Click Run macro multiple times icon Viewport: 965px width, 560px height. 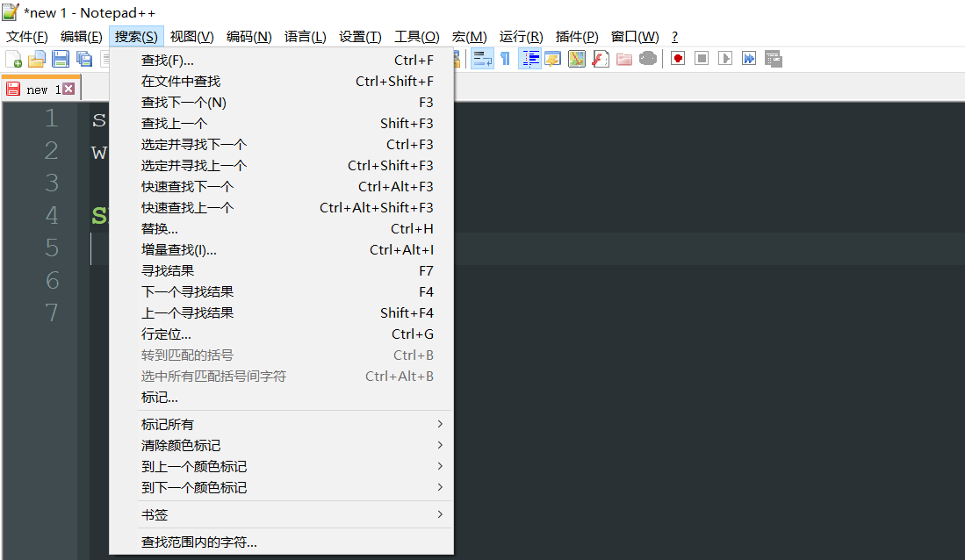point(748,59)
